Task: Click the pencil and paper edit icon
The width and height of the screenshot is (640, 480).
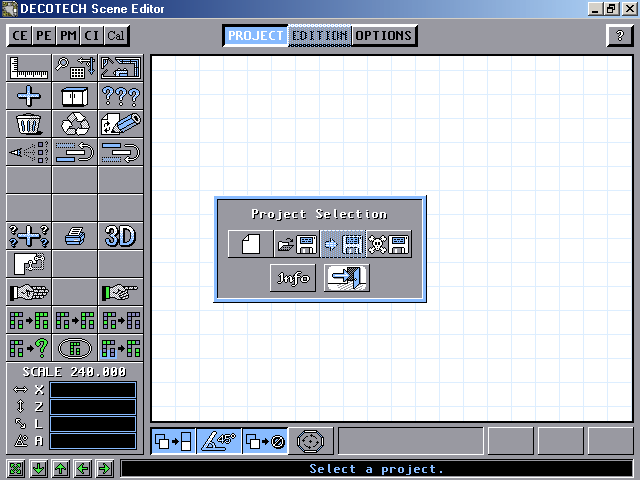Action: 121,124
